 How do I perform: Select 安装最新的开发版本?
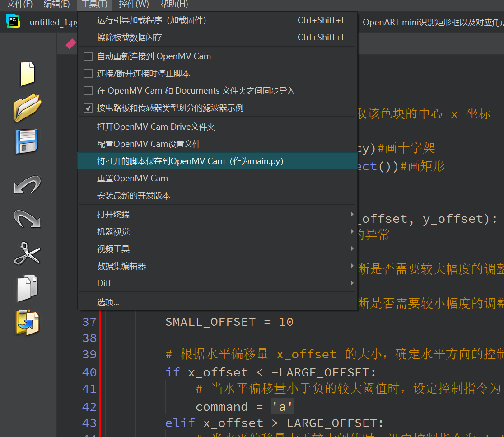point(218,196)
